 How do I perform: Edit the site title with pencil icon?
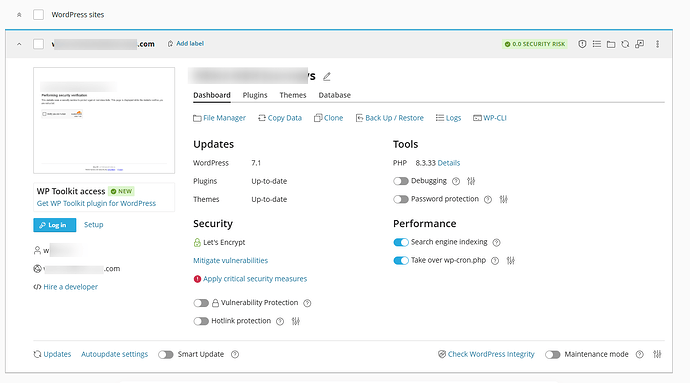click(327, 77)
